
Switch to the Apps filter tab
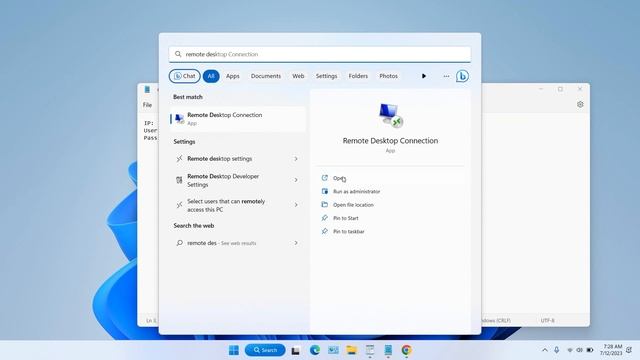tap(233, 76)
